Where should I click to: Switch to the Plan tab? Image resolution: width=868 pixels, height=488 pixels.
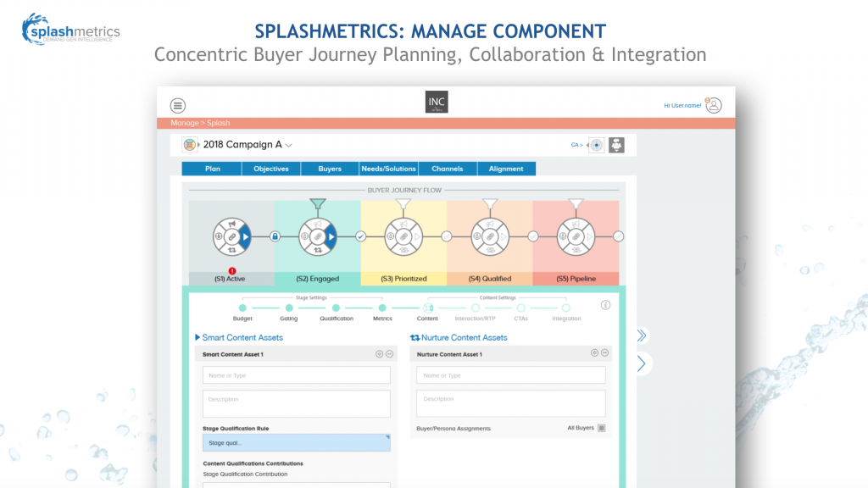point(212,169)
